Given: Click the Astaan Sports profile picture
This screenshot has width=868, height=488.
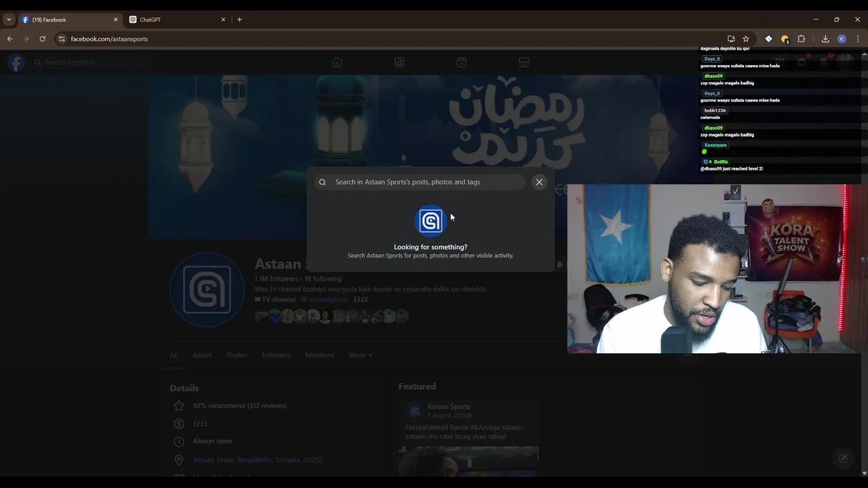Looking at the screenshot, I should [x=207, y=289].
